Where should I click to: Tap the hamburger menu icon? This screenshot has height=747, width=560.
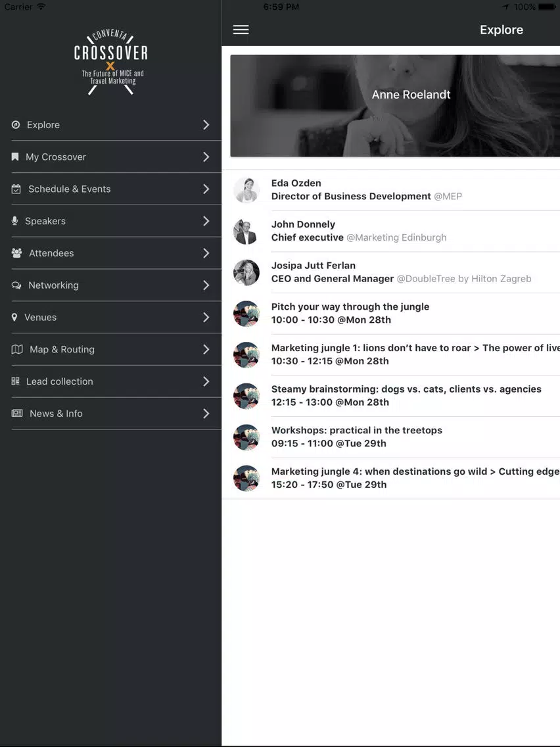click(x=241, y=30)
